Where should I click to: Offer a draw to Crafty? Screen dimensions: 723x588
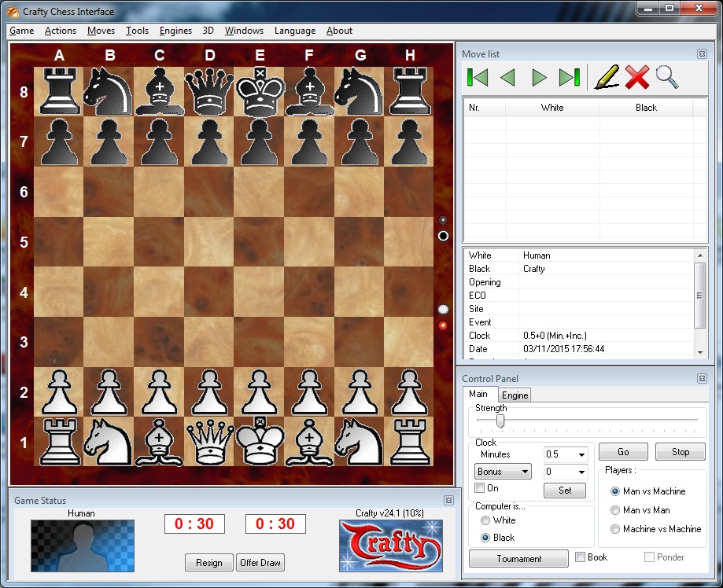click(x=260, y=562)
